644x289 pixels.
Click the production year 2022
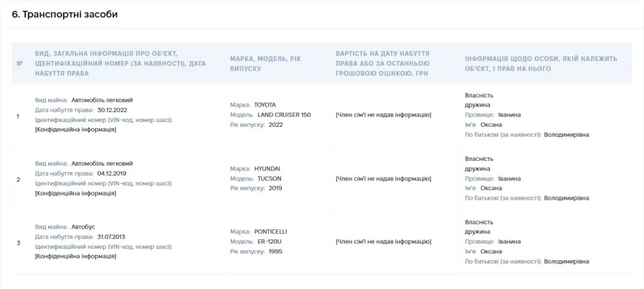[x=276, y=125]
